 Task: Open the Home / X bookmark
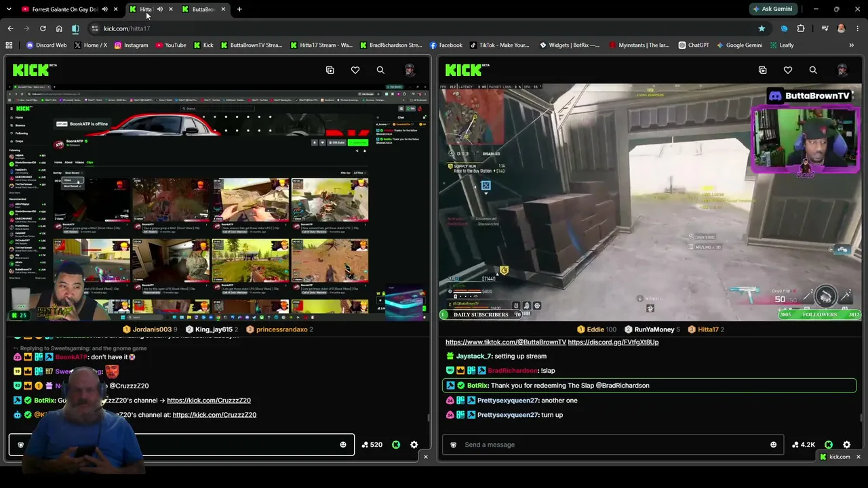[x=90, y=45]
